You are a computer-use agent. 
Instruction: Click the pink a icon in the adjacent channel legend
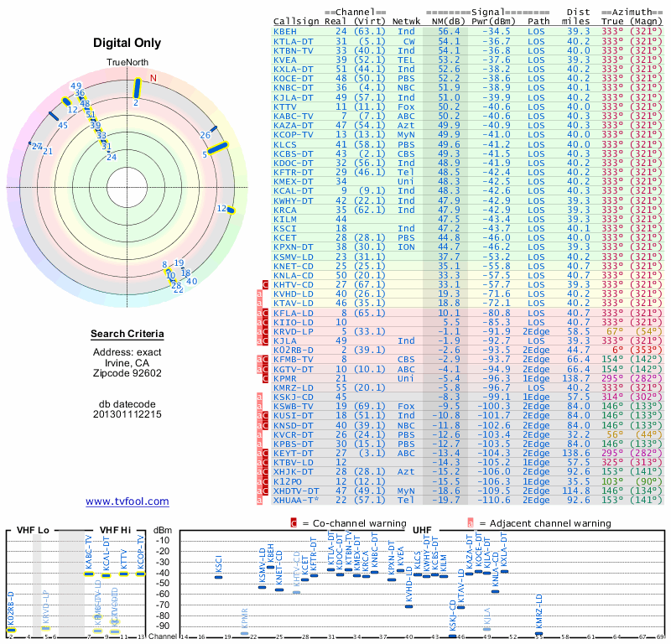[x=471, y=523]
